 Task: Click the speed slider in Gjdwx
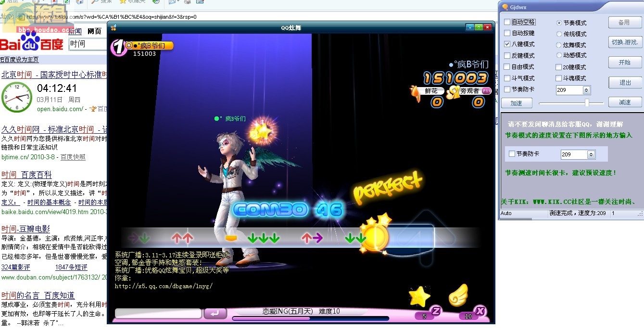pos(571,103)
